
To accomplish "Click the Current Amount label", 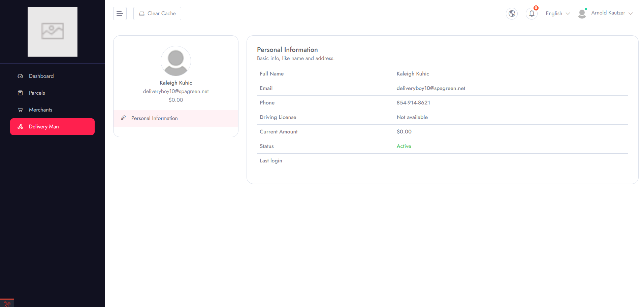I will pos(279,132).
